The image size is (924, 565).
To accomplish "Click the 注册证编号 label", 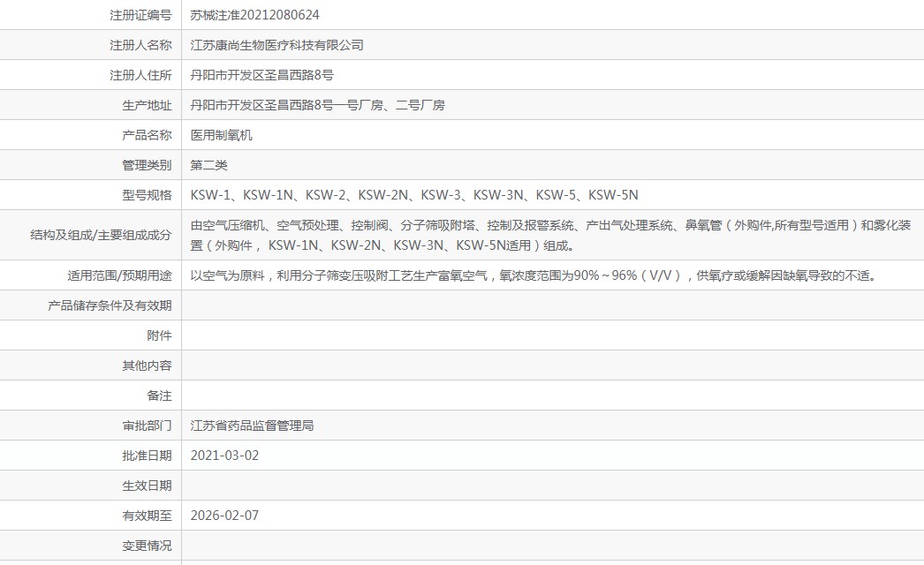I will coord(140,15).
